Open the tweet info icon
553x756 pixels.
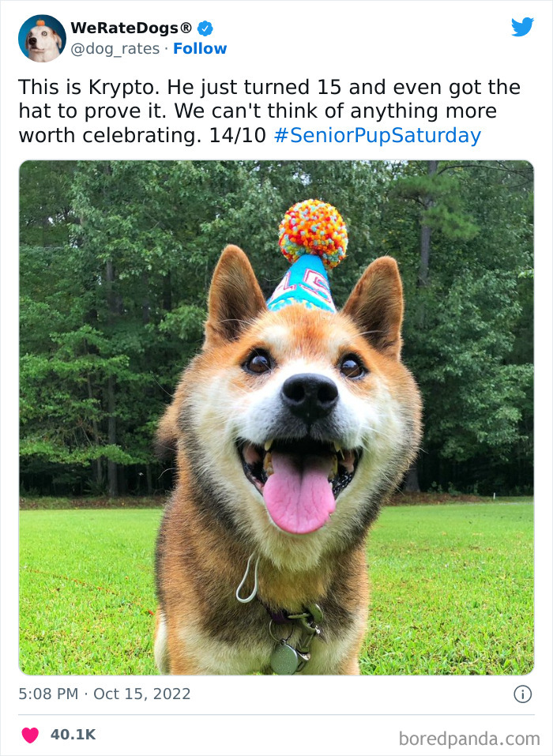pos(523,694)
